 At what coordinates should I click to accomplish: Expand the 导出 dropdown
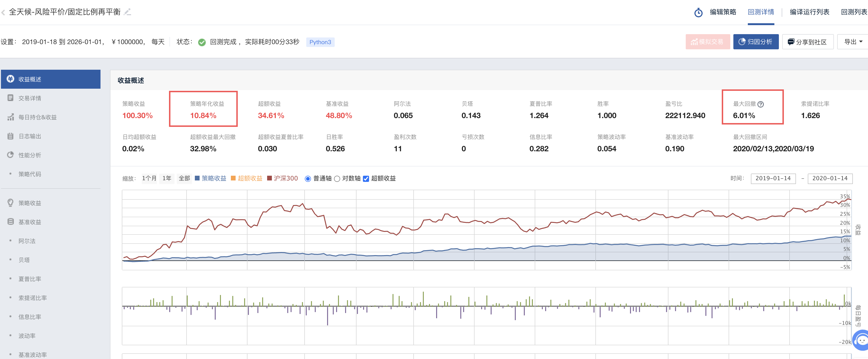click(853, 42)
